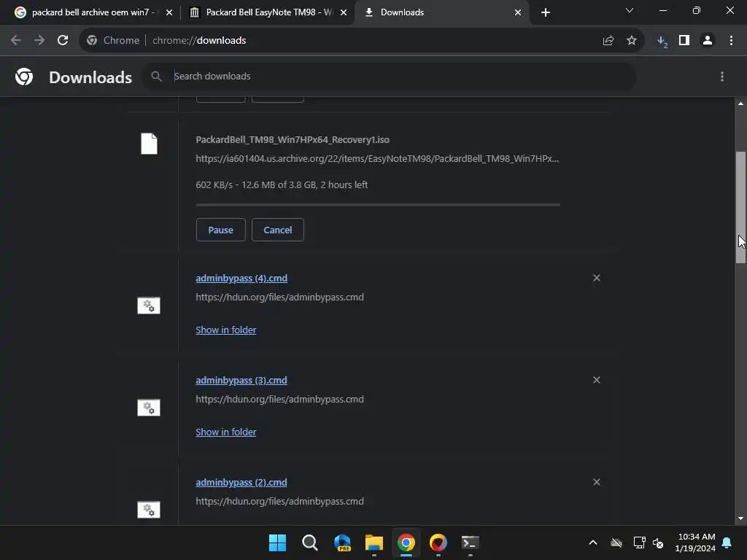Show adminbypass (3).cmd in folder

[x=226, y=432]
